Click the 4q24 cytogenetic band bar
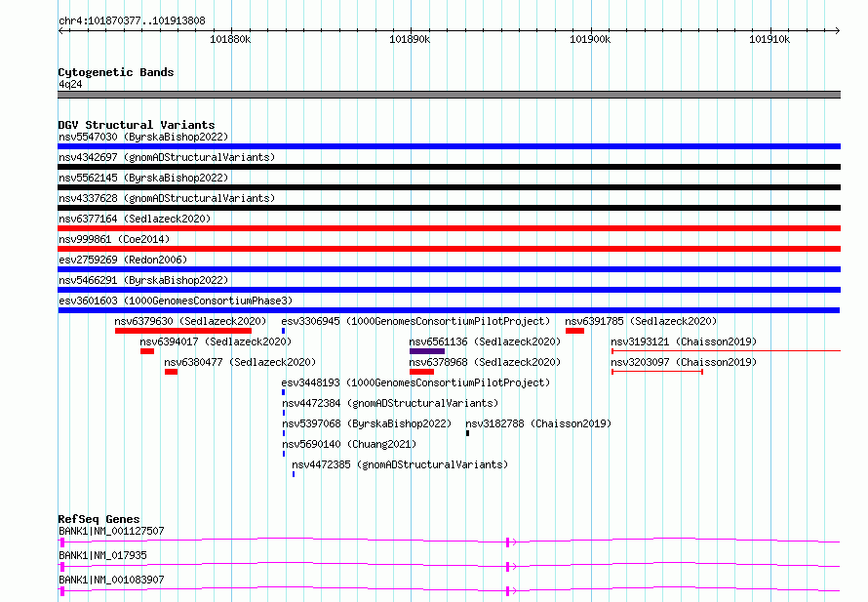This screenshot has width=868, height=602. [449, 95]
